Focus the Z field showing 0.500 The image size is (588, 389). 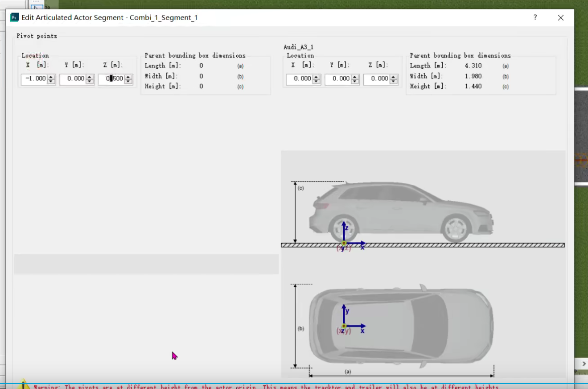pos(112,79)
